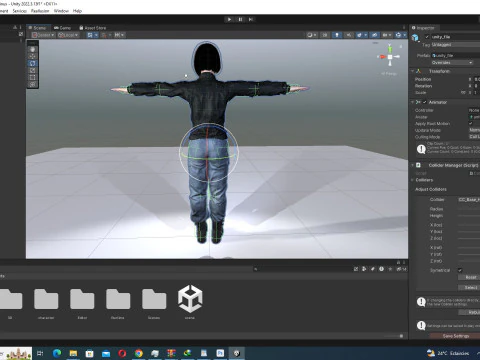The width and height of the screenshot is (480, 360).
Task: Open grid snapping options dropdown arrow
Action: coord(96,35)
